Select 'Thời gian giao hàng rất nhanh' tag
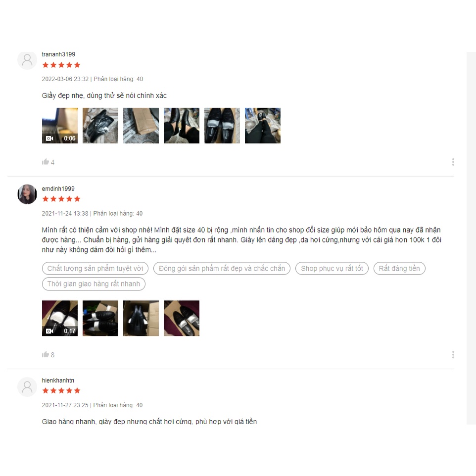The width and height of the screenshot is (476, 476). (x=94, y=284)
